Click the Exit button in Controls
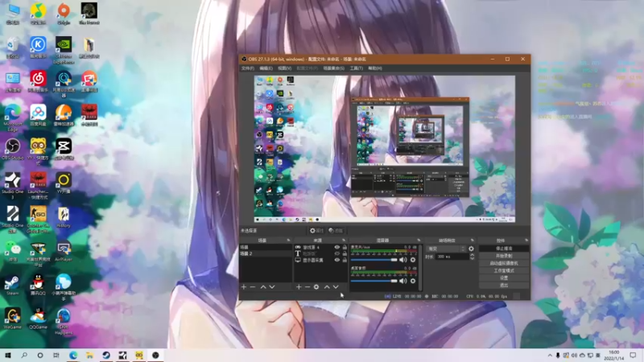The width and height of the screenshot is (644, 362). [504, 286]
